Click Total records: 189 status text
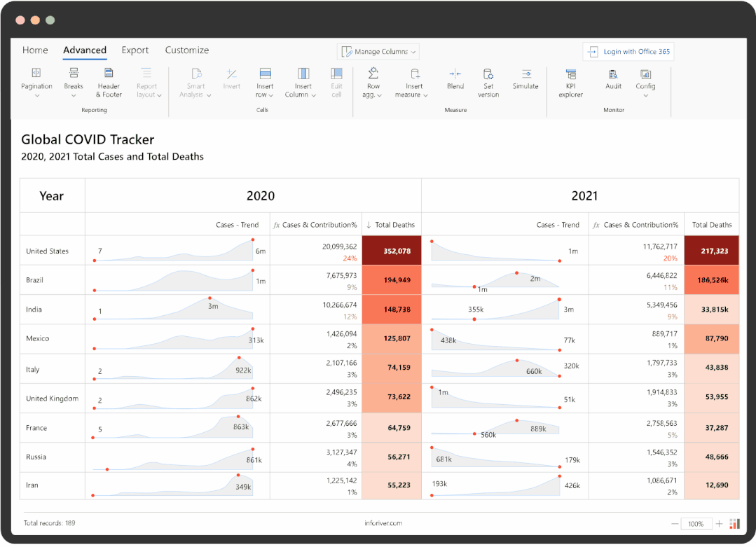The height and width of the screenshot is (547, 756). [x=49, y=523]
